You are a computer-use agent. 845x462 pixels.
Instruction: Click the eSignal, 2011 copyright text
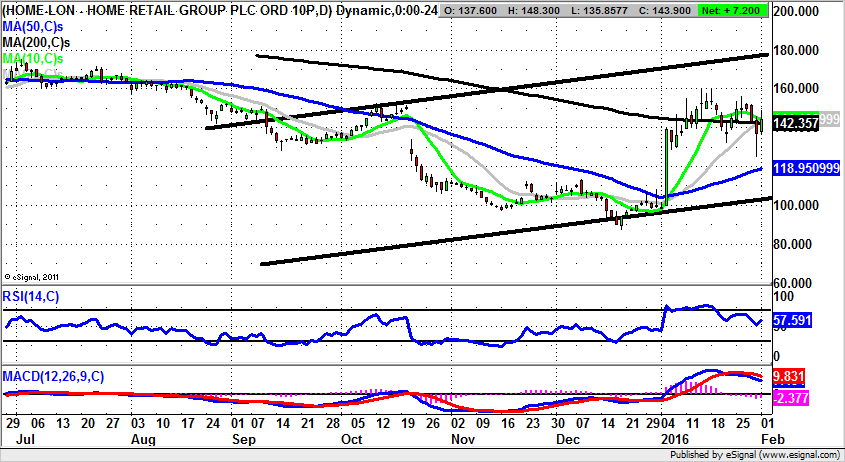[33, 277]
